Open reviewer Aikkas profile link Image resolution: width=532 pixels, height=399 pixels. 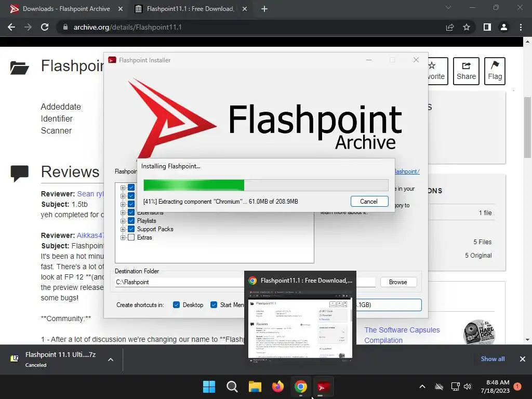pos(90,235)
